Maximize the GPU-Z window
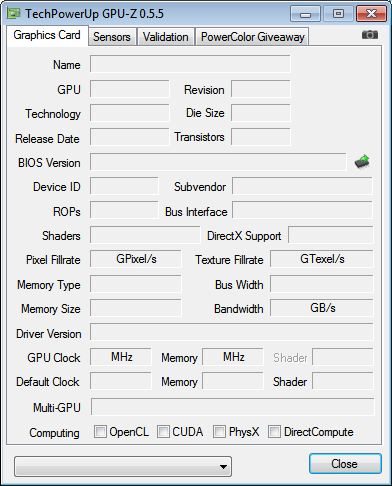The image size is (392, 486). pos(338,14)
